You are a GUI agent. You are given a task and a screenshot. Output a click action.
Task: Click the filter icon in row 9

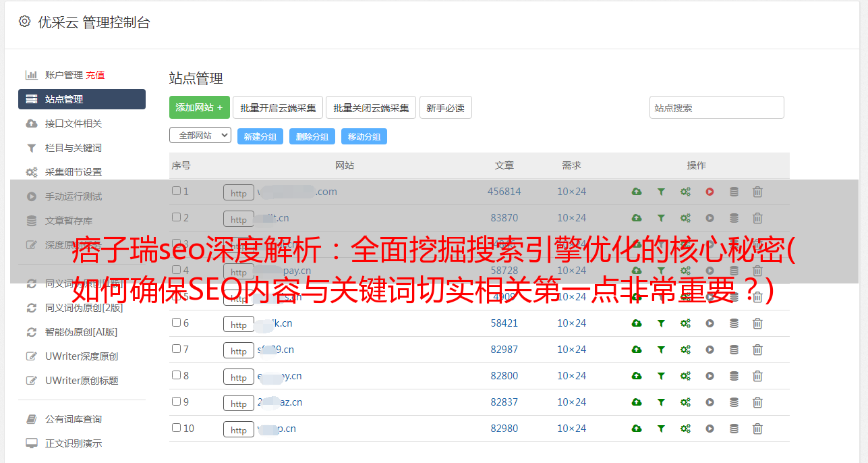(661, 402)
